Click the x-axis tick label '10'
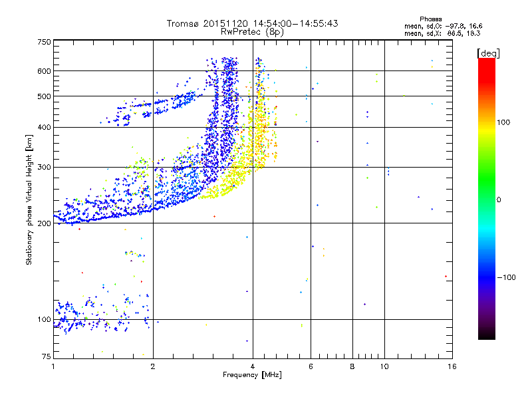Screen dimensions: 532x399 [384, 366]
